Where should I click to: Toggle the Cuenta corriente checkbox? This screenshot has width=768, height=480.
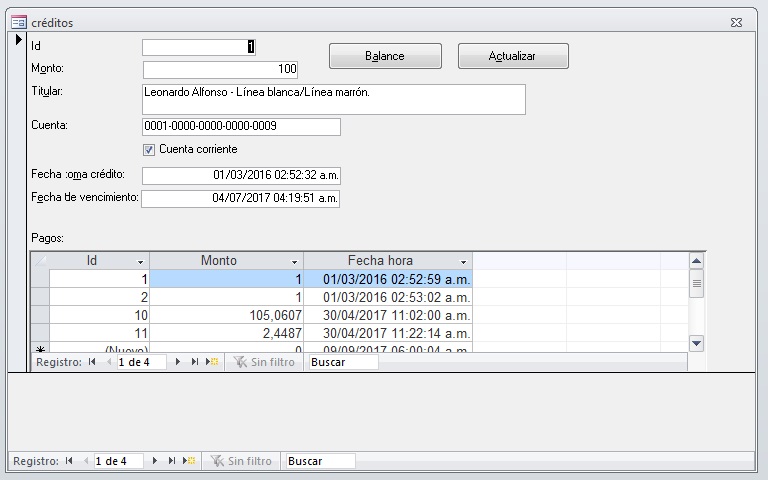click(149, 149)
